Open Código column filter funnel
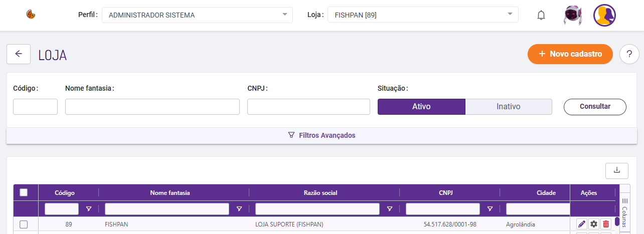Image resolution: width=644 pixels, height=234 pixels. coord(89,209)
